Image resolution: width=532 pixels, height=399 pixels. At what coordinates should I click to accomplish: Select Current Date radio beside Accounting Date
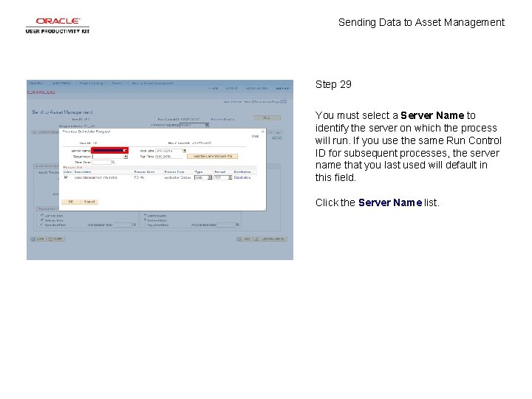146,216
